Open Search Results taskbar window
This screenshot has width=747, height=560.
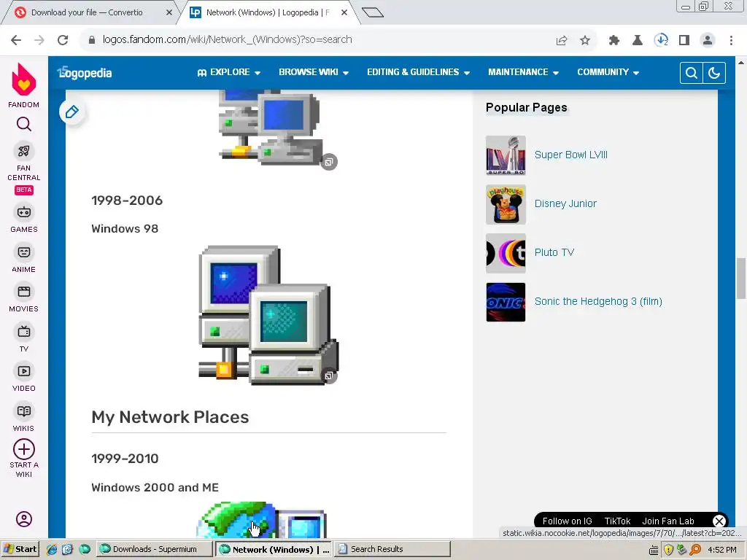(x=392, y=549)
